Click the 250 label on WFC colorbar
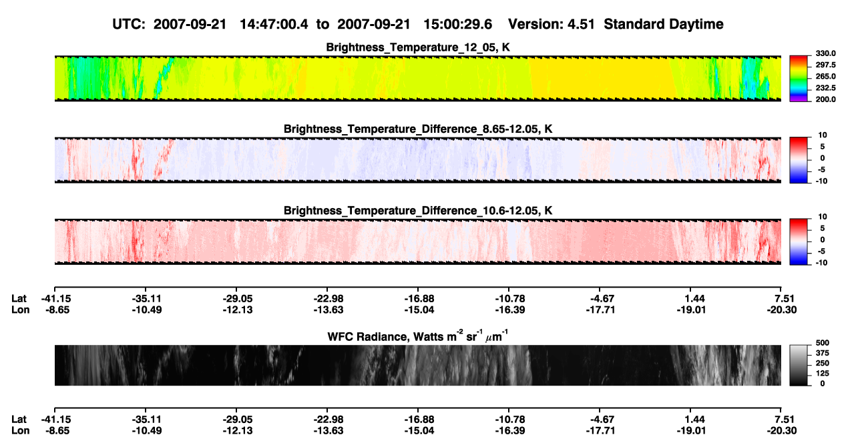Image resolution: width=868 pixels, height=445 pixels. 823,363
